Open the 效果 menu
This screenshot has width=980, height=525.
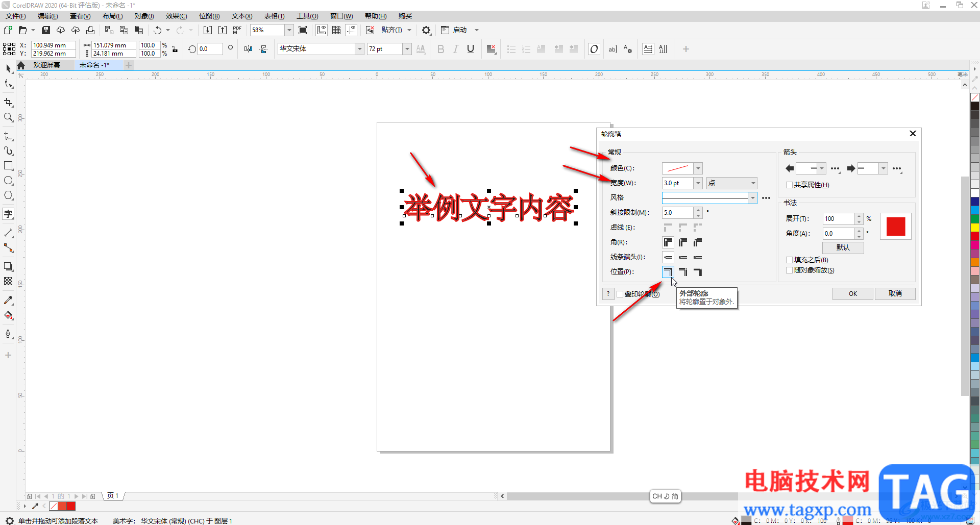176,16
